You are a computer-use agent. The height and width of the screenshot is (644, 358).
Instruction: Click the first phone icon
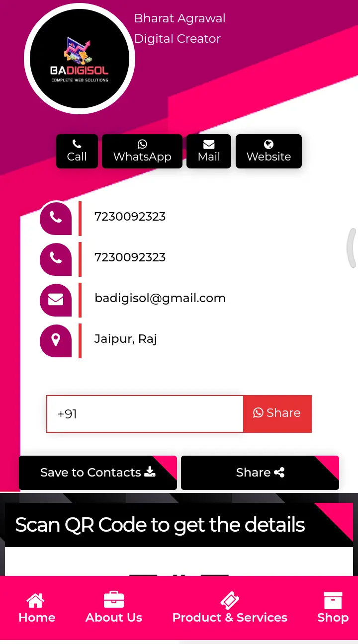(x=56, y=218)
